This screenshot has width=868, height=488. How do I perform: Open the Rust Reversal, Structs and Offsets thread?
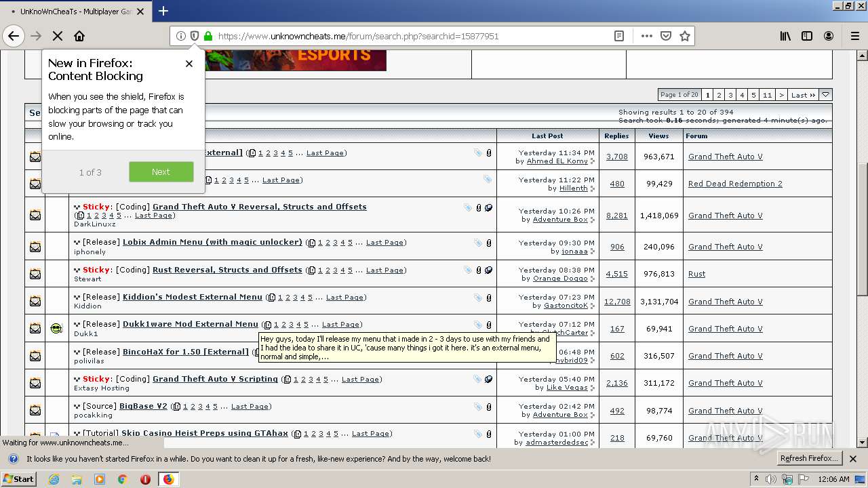[227, 270]
